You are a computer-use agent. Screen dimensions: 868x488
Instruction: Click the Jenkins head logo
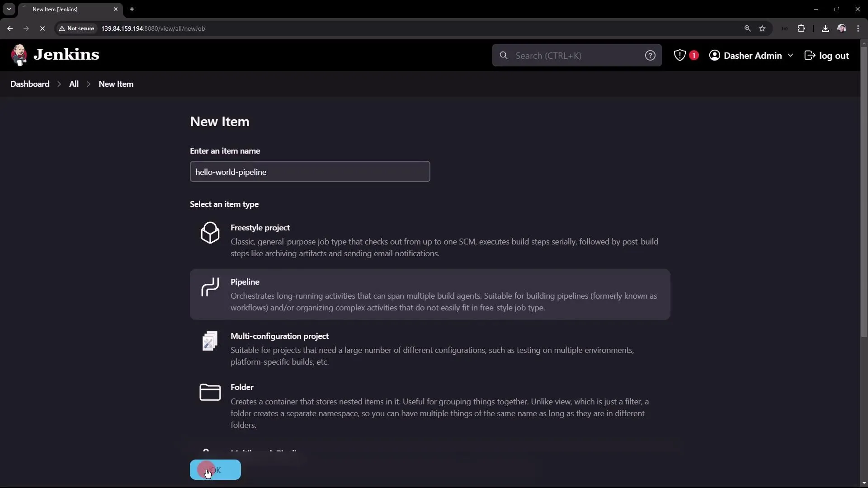coord(19,54)
